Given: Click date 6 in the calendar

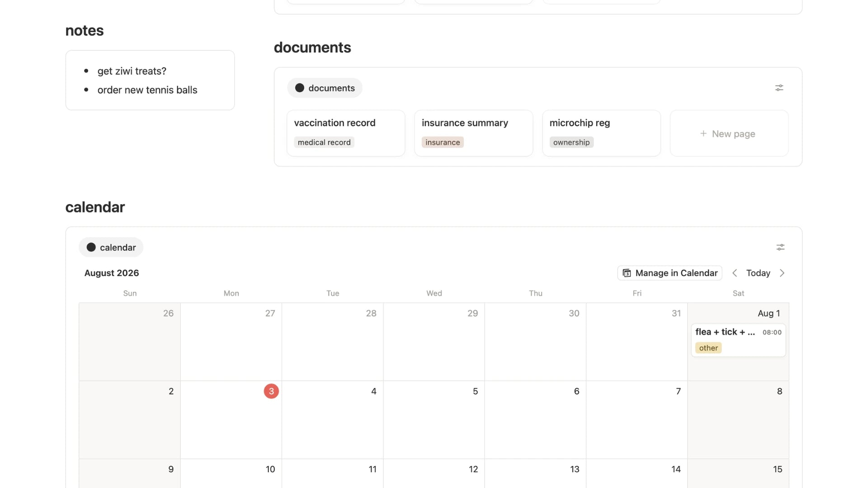Looking at the screenshot, I should pos(576,391).
